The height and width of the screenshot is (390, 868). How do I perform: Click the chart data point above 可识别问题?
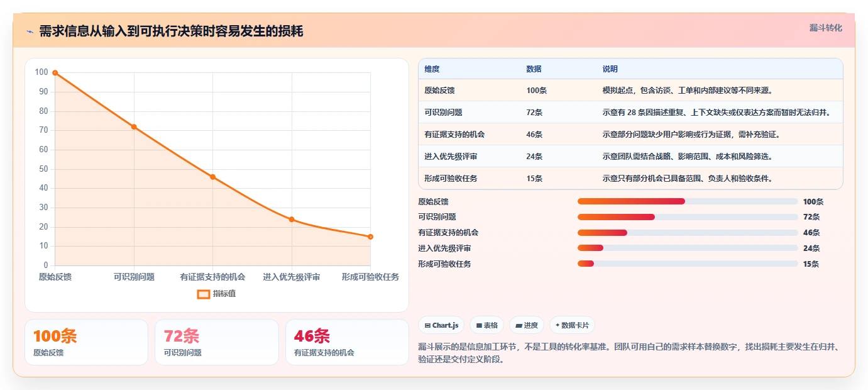134,126
